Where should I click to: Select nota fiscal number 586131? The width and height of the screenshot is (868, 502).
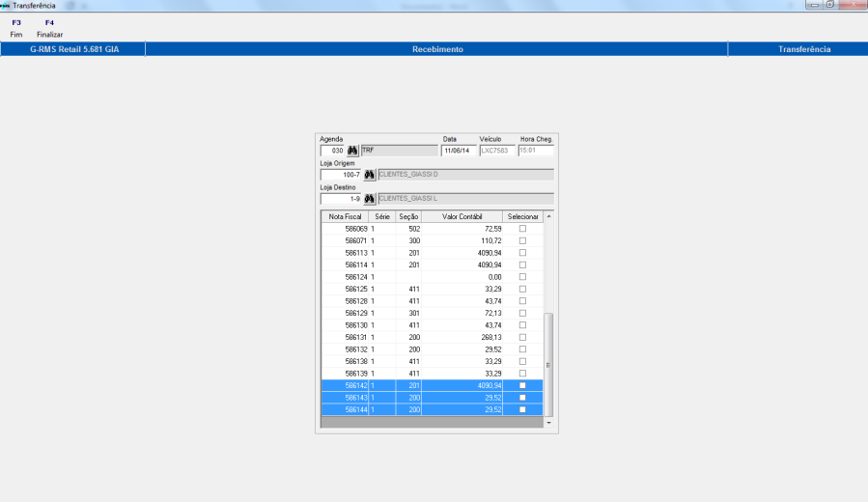[x=356, y=337]
